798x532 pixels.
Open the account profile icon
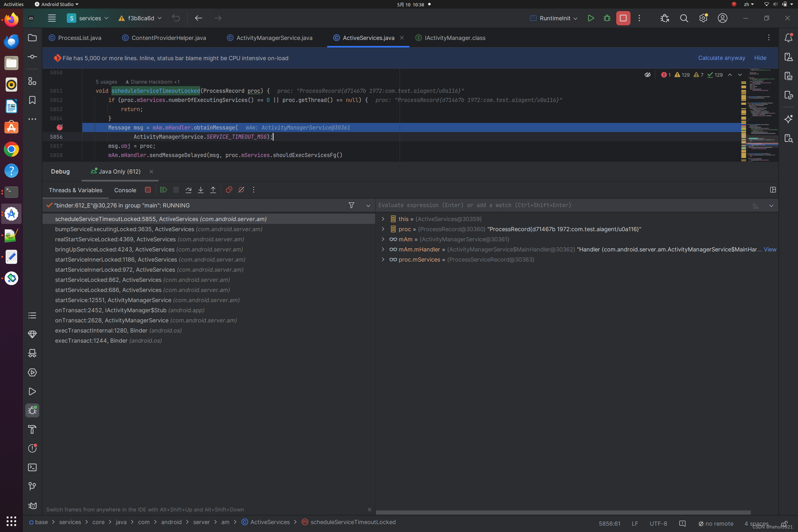coord(723,18)
